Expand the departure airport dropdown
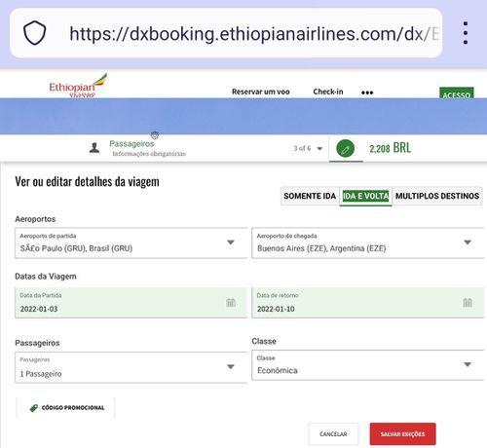Screen dimensions: 487x448 131,243
